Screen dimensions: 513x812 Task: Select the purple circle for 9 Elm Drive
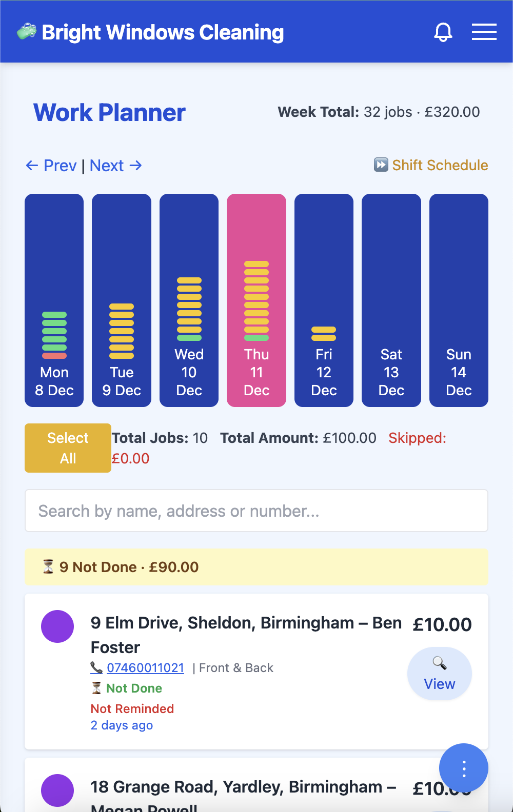click(x=57, y=626)
